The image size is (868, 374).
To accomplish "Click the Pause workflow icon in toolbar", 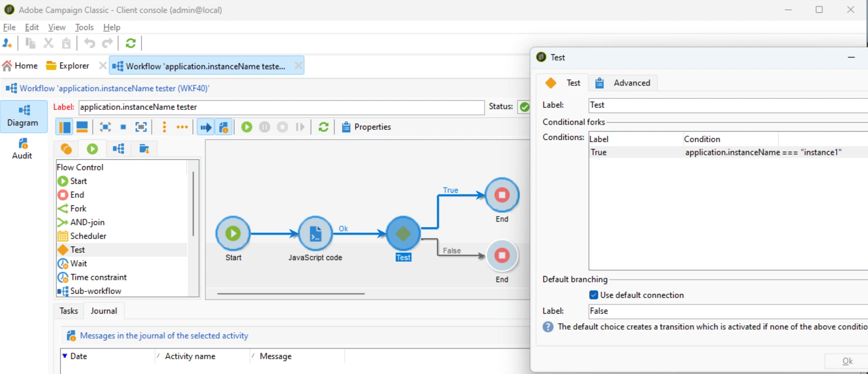I will pos(264,127).
